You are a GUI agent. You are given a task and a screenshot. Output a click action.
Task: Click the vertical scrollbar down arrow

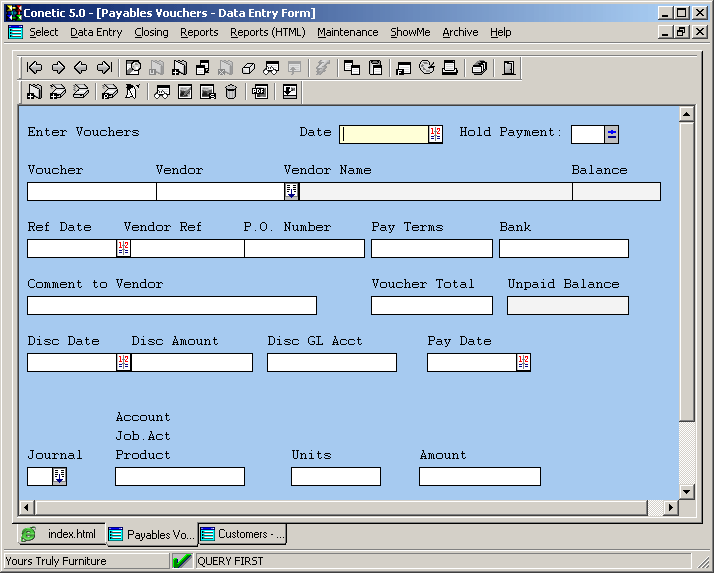tap(686, 491)
